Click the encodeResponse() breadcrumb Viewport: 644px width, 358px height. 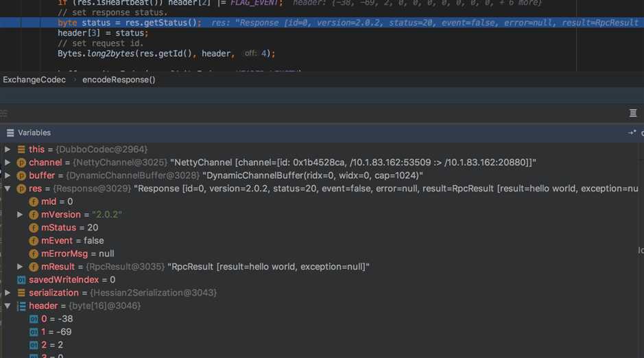(x=119, y=80)
